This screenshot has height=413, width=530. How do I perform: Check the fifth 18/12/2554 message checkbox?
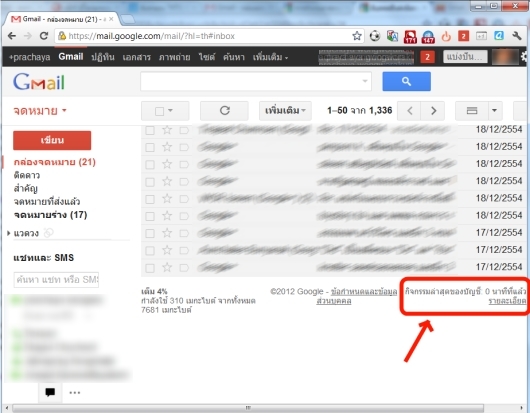click(x=150, y=199)
